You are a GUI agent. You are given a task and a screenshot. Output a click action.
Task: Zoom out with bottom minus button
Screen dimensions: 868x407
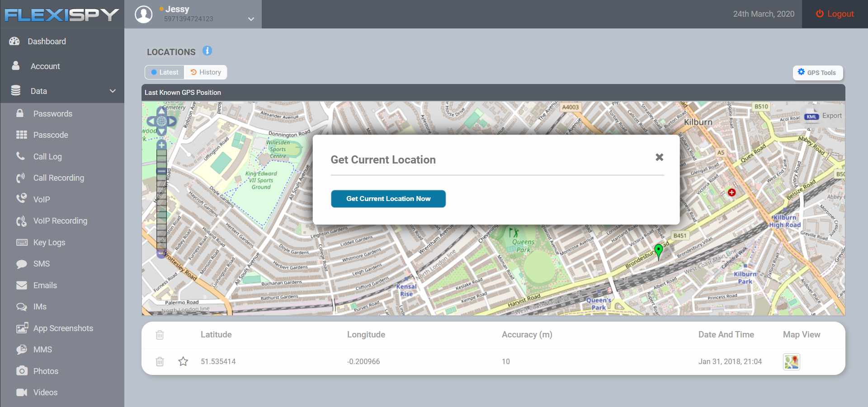161,254
